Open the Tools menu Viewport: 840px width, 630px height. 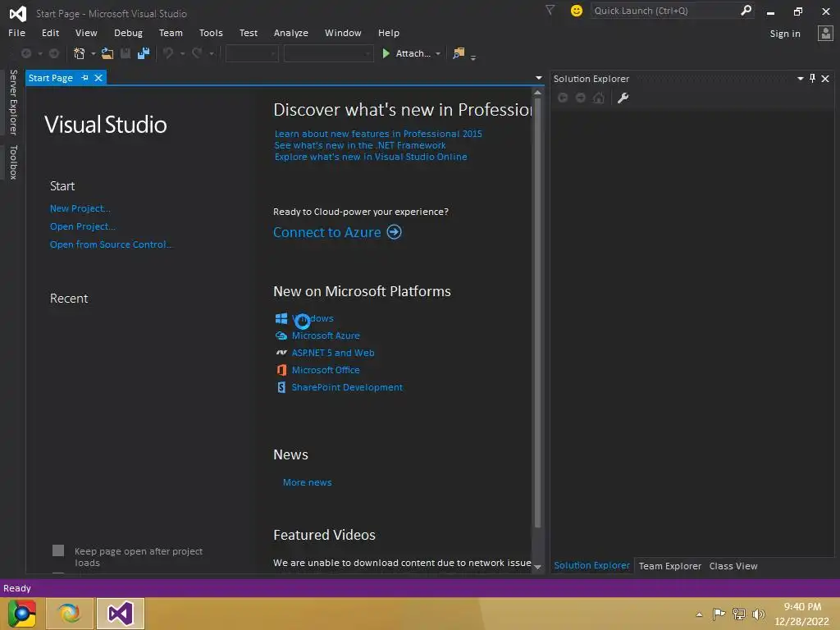pyautogui.click(x=211, y=33)
